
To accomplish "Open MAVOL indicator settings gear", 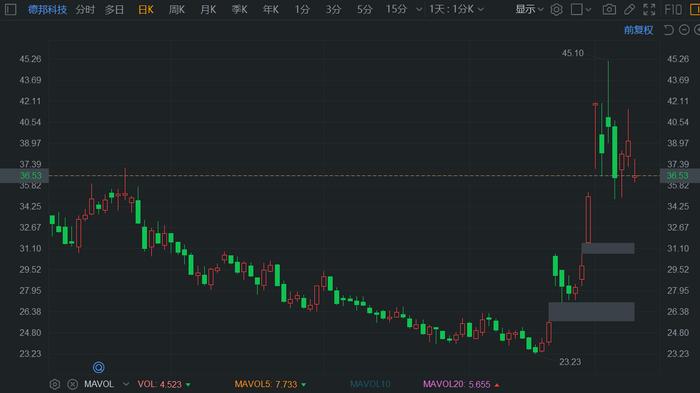I will 54,384.
